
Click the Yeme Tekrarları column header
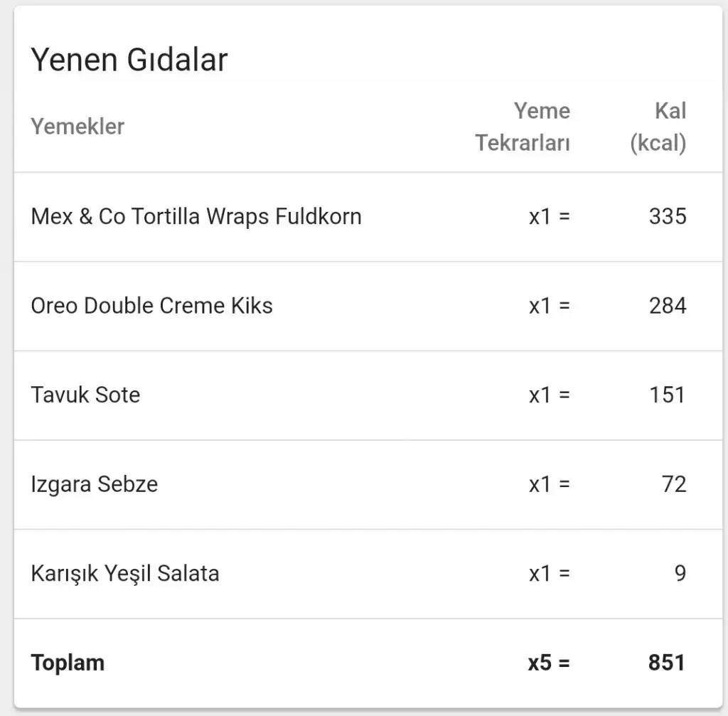click(x=523, y=127)
